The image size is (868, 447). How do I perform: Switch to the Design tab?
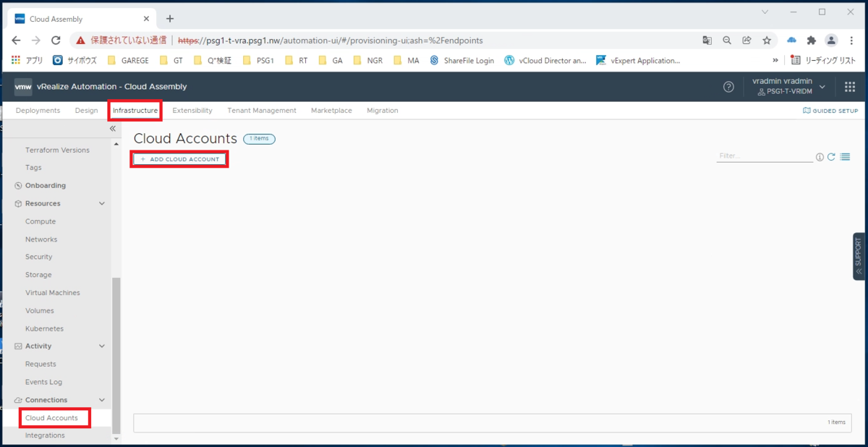pos(86,111)
